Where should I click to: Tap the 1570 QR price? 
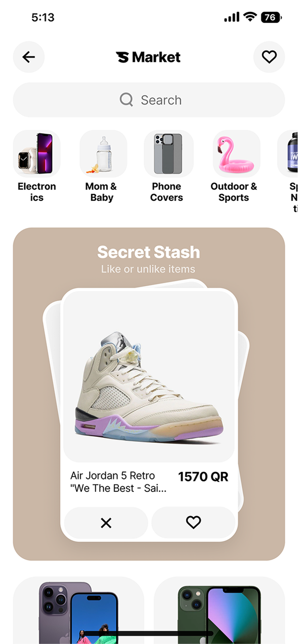[203, 477]
